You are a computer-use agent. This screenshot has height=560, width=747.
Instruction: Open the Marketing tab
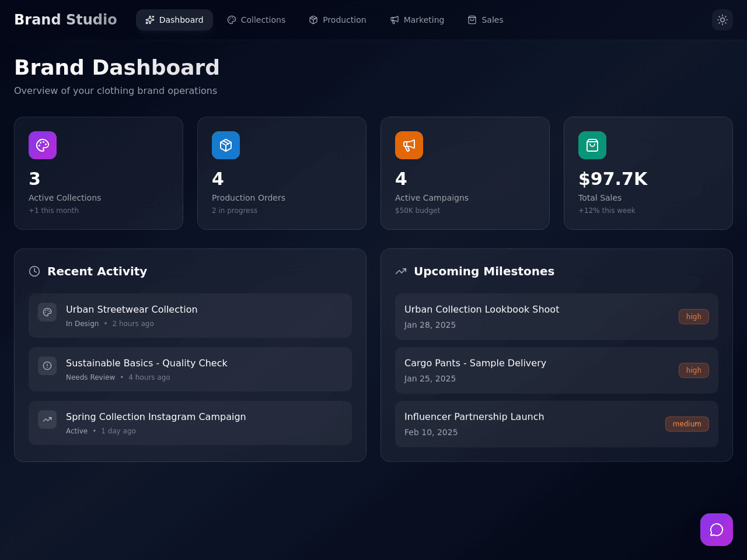click(417, 20)
